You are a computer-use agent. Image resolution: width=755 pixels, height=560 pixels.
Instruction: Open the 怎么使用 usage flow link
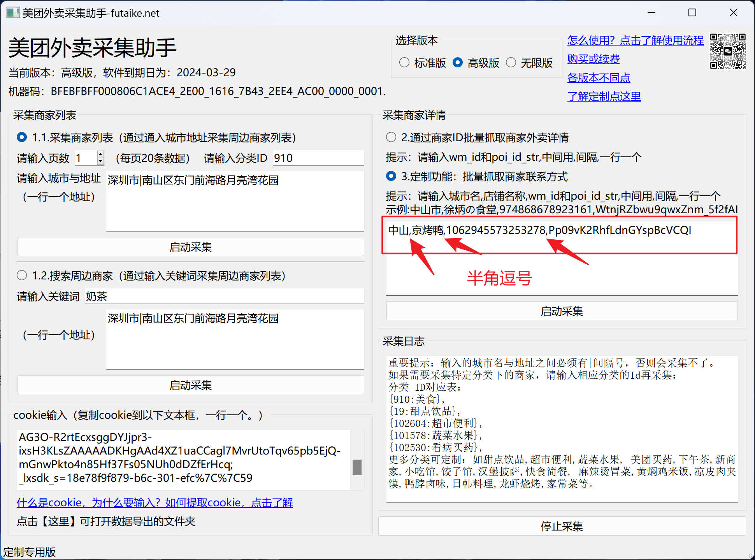click(635, 40)
